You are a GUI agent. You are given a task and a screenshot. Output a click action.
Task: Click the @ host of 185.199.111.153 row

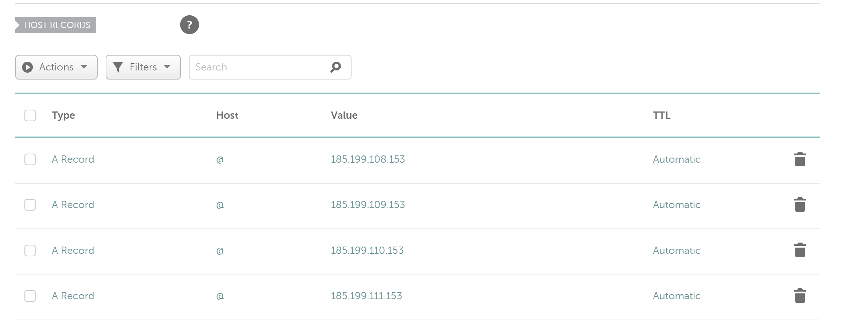[x=220, y=296]
